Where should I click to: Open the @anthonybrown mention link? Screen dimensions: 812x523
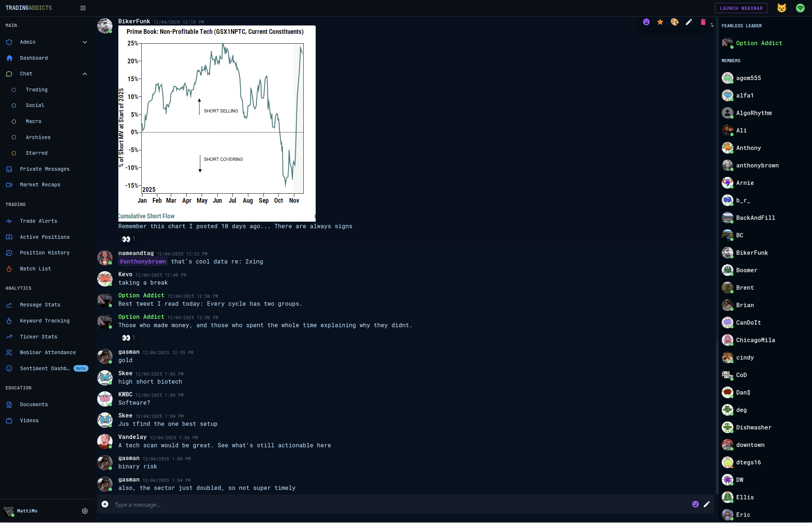pyautogui.click(x=142, y=261)
